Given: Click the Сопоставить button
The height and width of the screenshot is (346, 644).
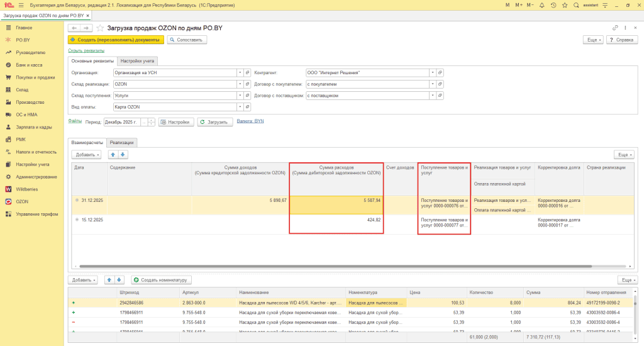Looking at the screenshot, I should click(x=187, y=40).
